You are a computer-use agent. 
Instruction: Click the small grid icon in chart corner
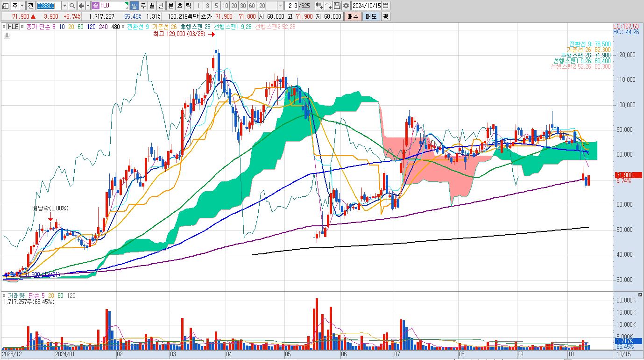tap(7, 35)
